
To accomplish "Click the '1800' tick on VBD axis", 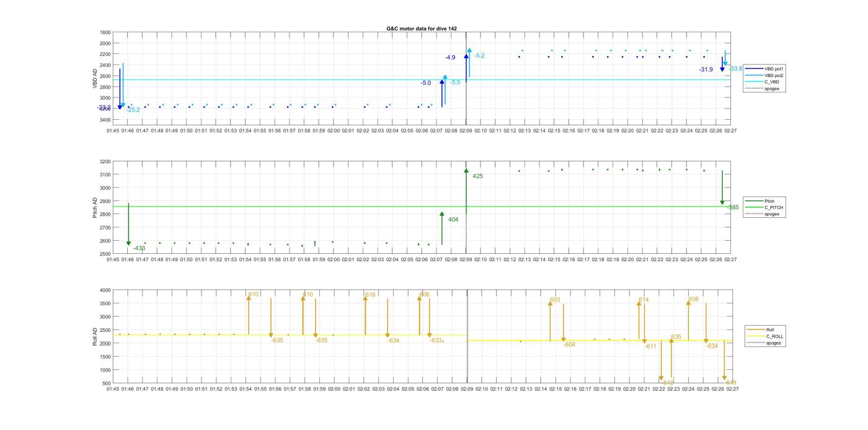I will click(x=105, y=32).
